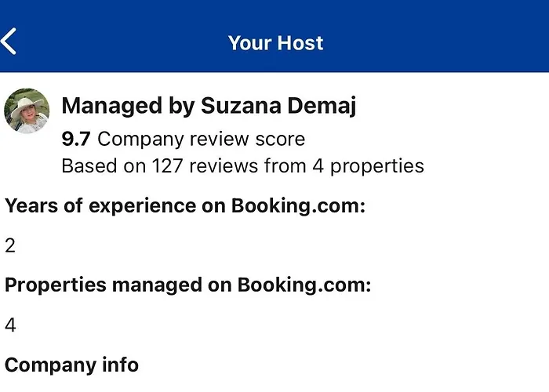The width and height of the screenshot is (549, 392).
Task: Open Suzana Demaj's host profile photo
Action: point(27,111)
